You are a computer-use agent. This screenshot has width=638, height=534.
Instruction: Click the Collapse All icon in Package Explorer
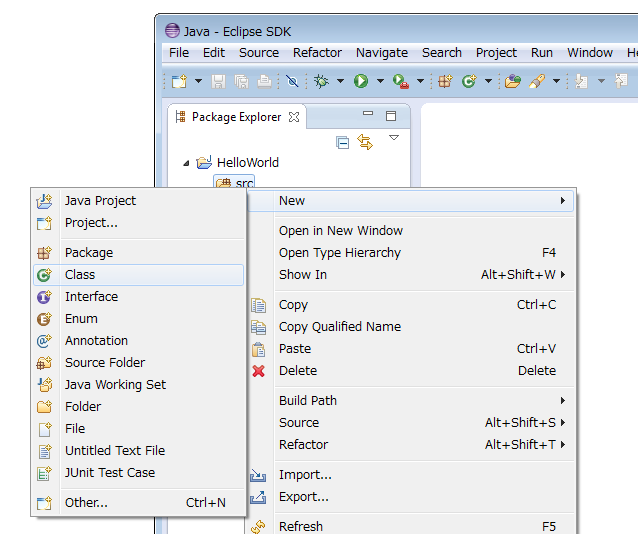click(x=343, y=143)
